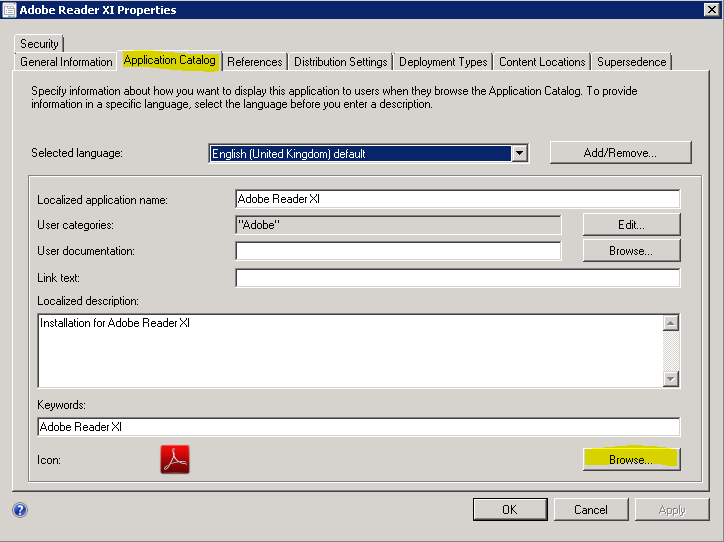Screen dimensions: 724x542
Task: Select the Application Catalog tab
Action: (169, 60)
